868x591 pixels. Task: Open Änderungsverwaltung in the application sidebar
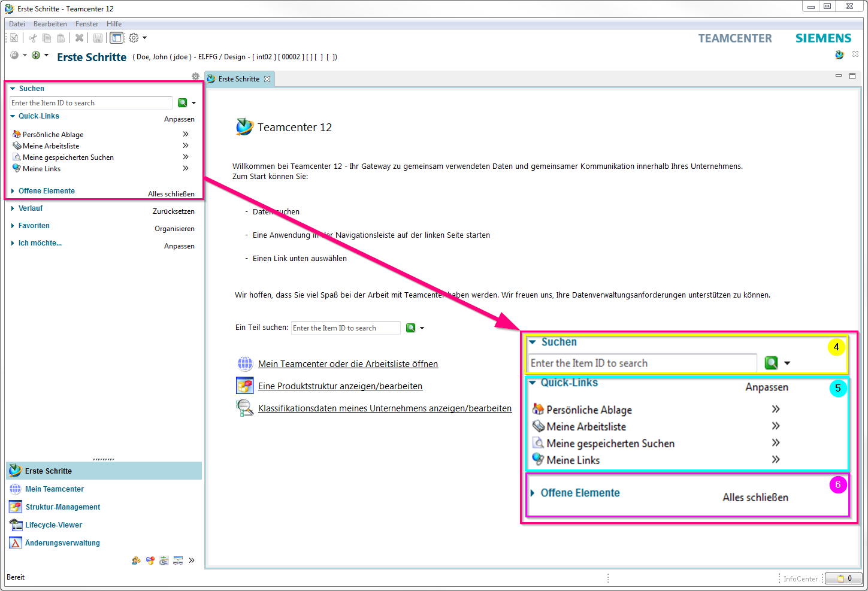click(x=62, y=543)
